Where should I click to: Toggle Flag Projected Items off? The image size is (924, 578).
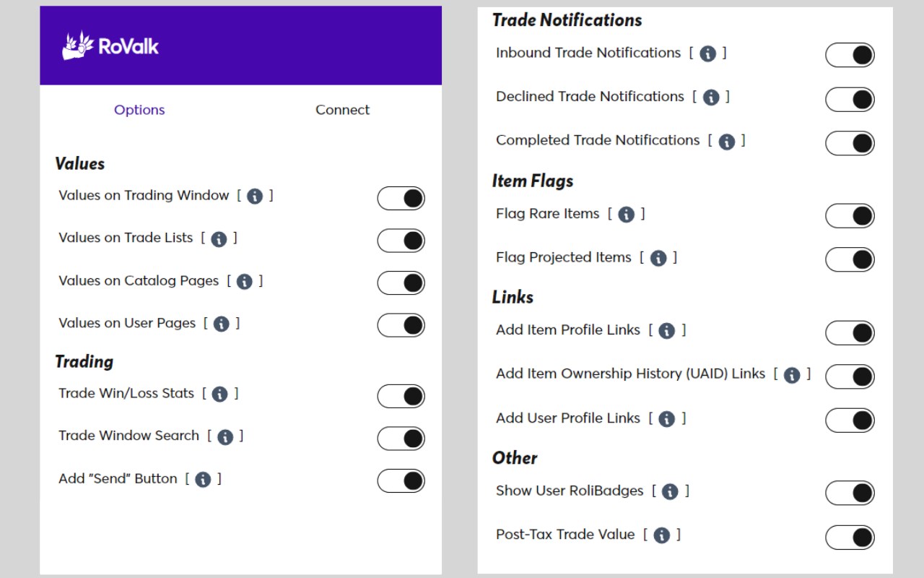pyautogui.click(x=850, y=259)
